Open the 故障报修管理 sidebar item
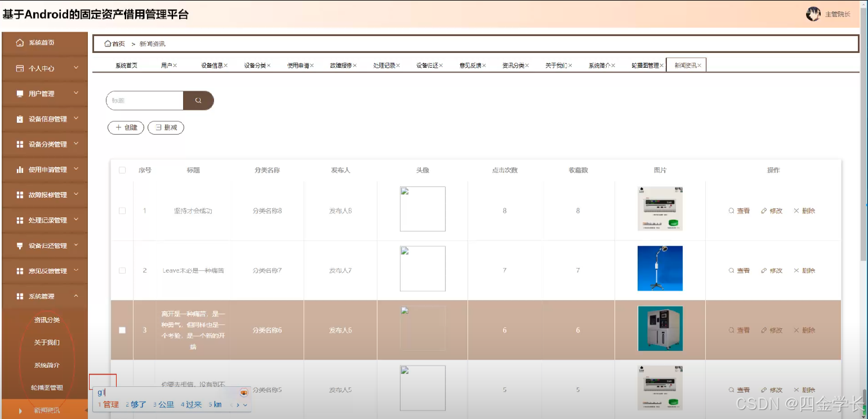 coord(45,195)
